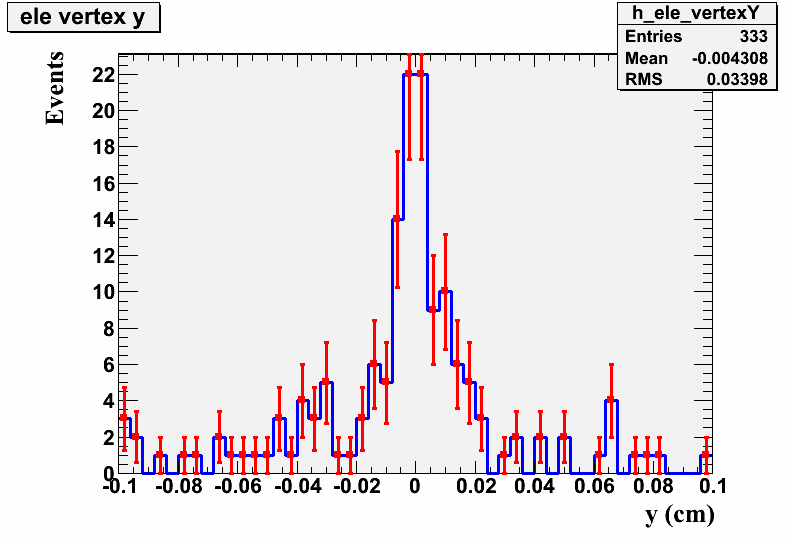The width and height of the screenshot is (792, 544).
Task: Click the Entries 333 stats row
Action: tap(697, 36)
